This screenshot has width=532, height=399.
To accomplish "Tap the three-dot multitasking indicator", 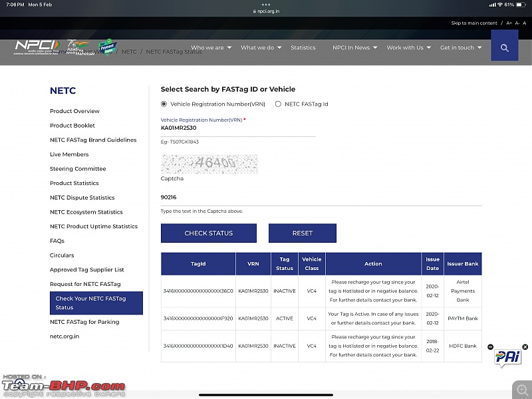I will click(266, 5).
